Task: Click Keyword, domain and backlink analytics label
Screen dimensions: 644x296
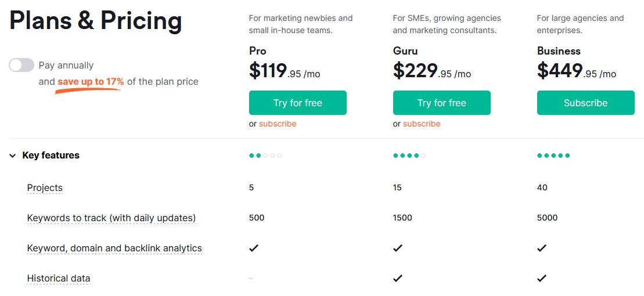Action: (114, 248)
